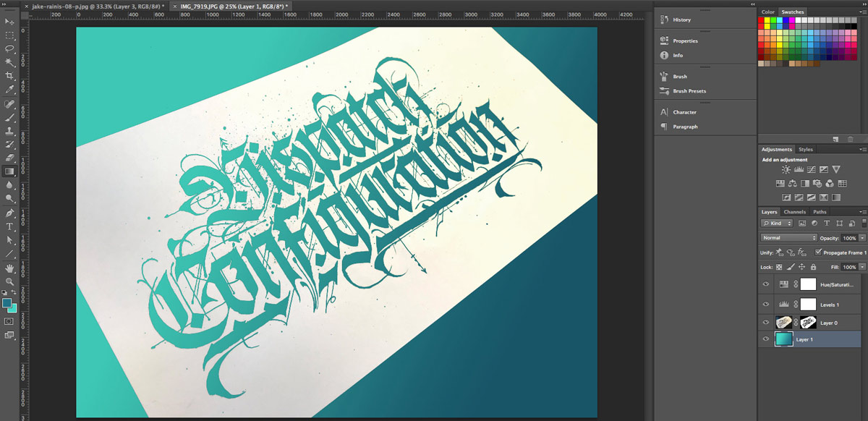Open the Brush Presets panel
This screenshot has width=868, height=421.
coord(689,91)
